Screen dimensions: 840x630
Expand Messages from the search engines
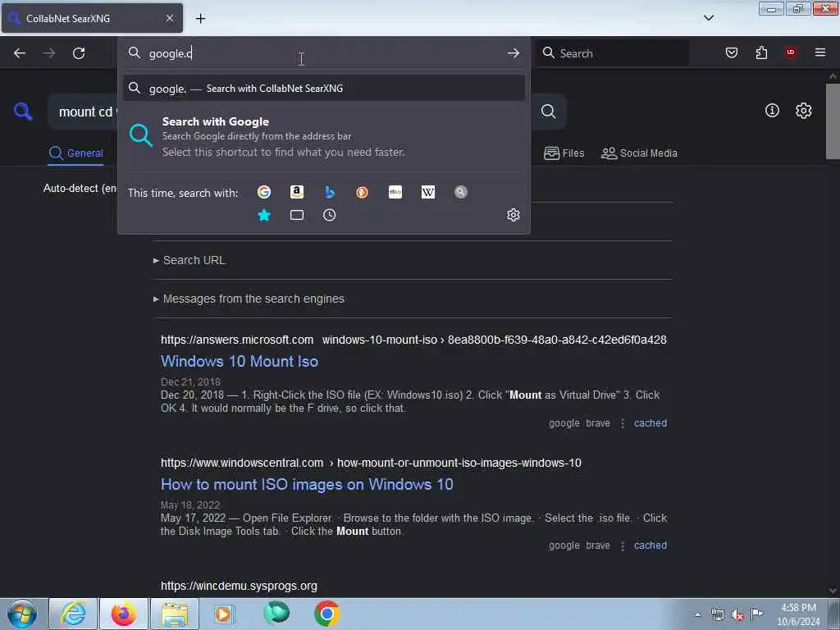click(x=249, y=299)
